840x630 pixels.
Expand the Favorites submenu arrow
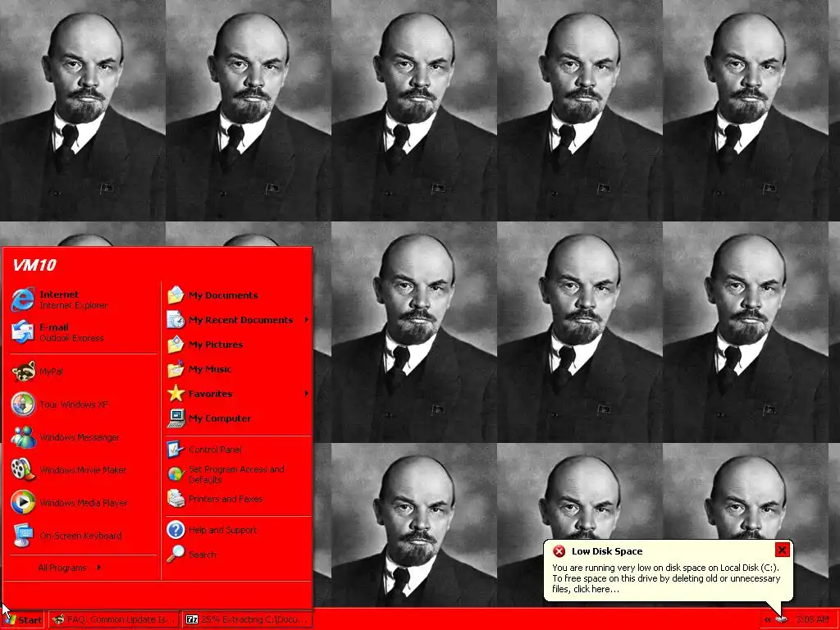pyautogui.click(x=307, y=394)
